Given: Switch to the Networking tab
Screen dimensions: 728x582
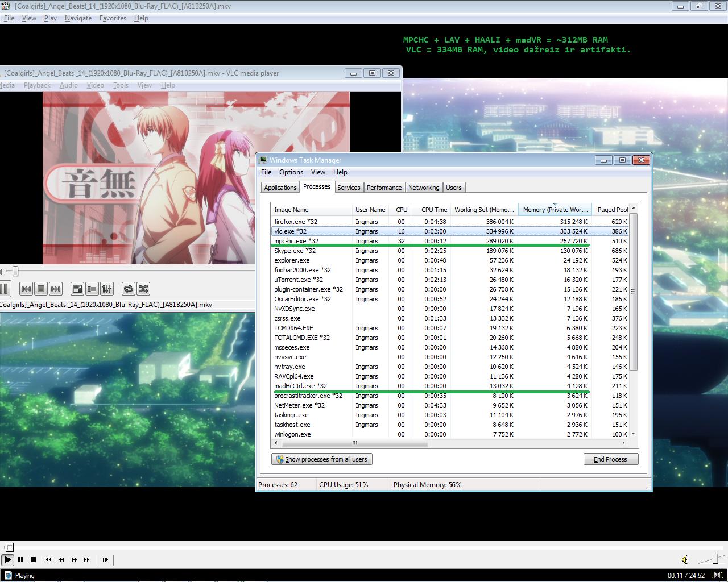Looking at the screenshot, I should point(424,188).
